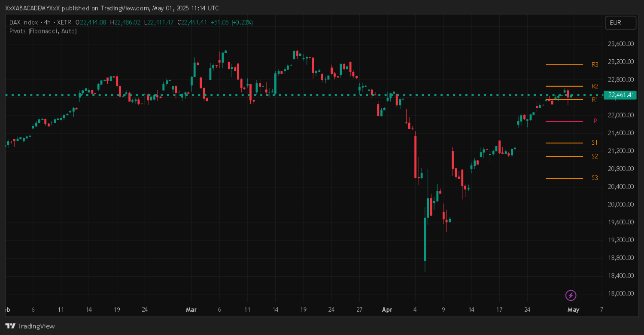Click the 23,600.00 price scale label

tap(621, 44)
